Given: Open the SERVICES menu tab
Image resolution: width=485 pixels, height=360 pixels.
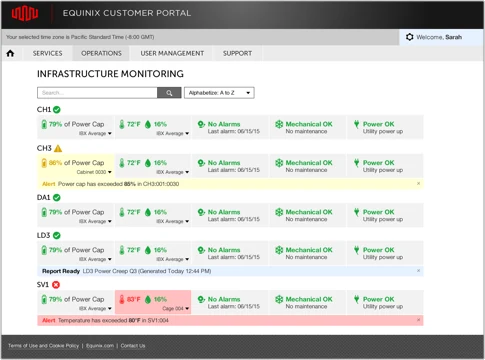Looking at the screenshot, I should 47,53.
